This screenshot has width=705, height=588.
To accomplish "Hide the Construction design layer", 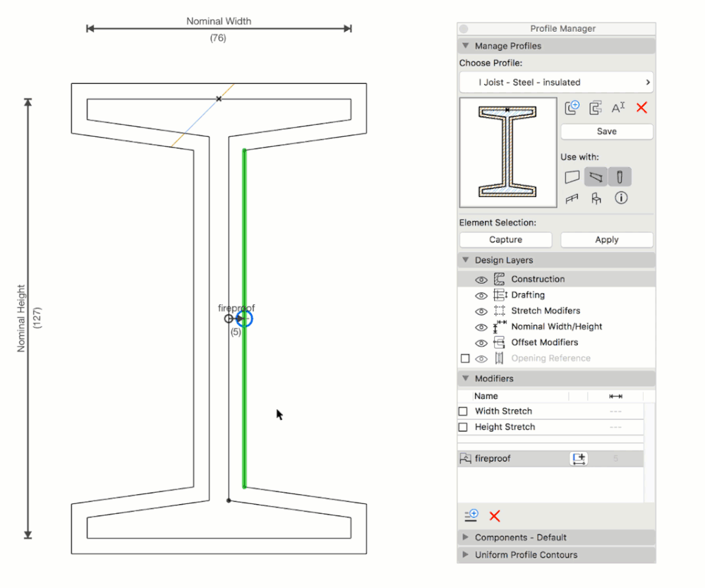I will point(481,280).
